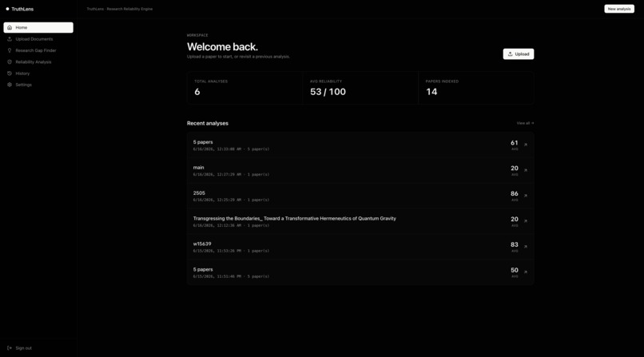Click Avg Reliability value 53 / 100
The width and height of the screenshot is (644, 357).
click(x=328, y=92)
